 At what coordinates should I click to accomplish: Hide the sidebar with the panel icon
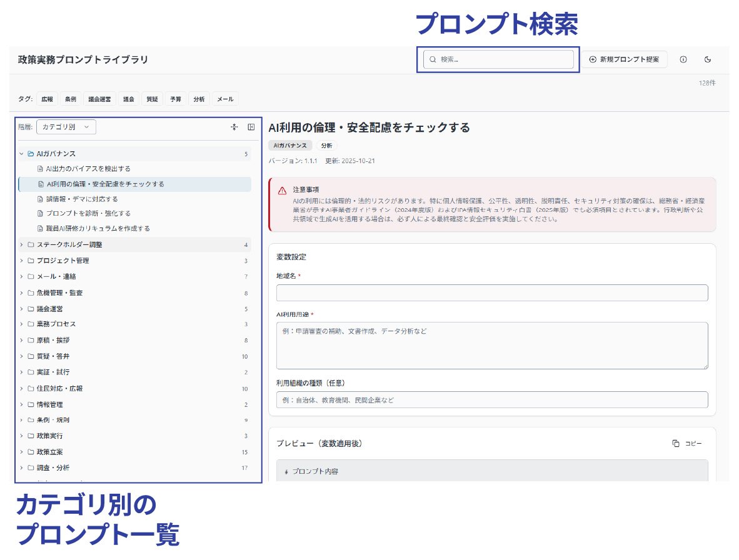click(251, 127)
